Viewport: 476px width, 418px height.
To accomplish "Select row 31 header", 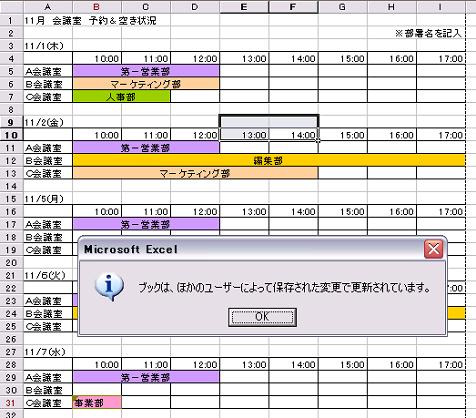I will [x=11, y=403].
